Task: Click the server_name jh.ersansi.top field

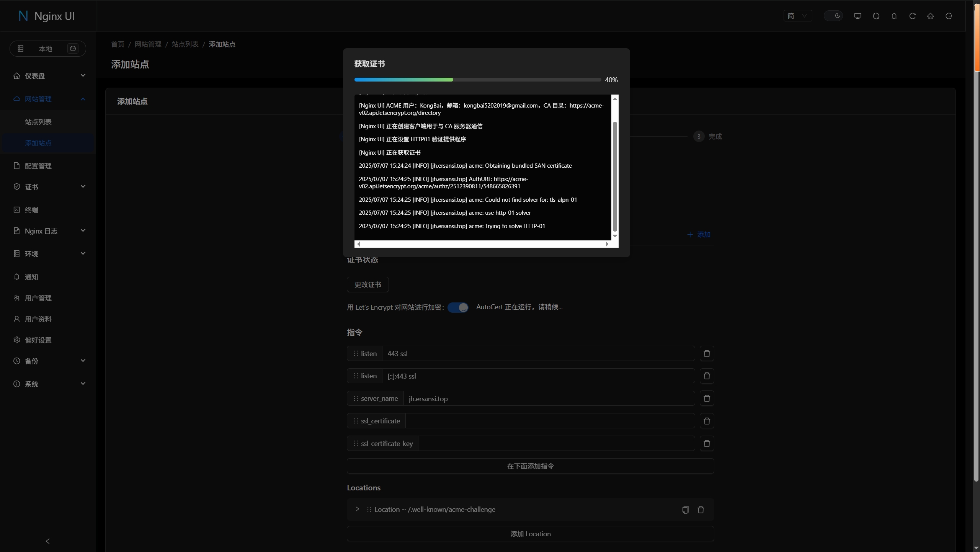Action: [549, 398]
